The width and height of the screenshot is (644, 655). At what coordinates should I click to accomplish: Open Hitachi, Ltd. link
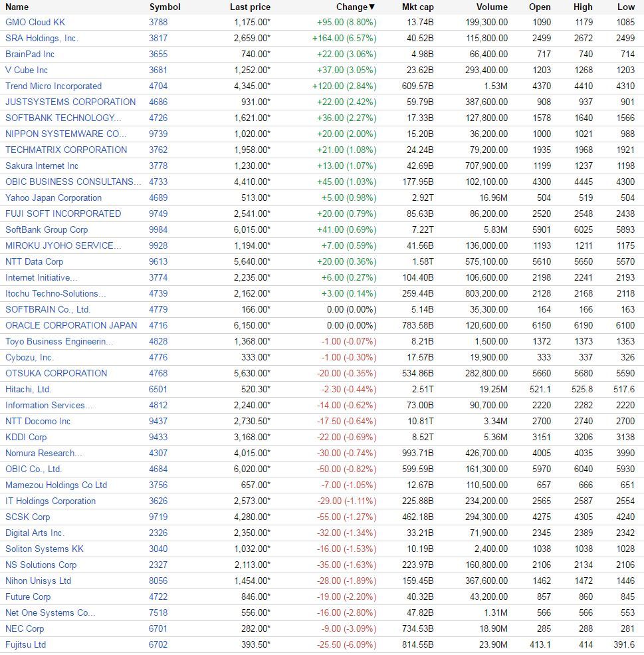[x=29, y=389]
